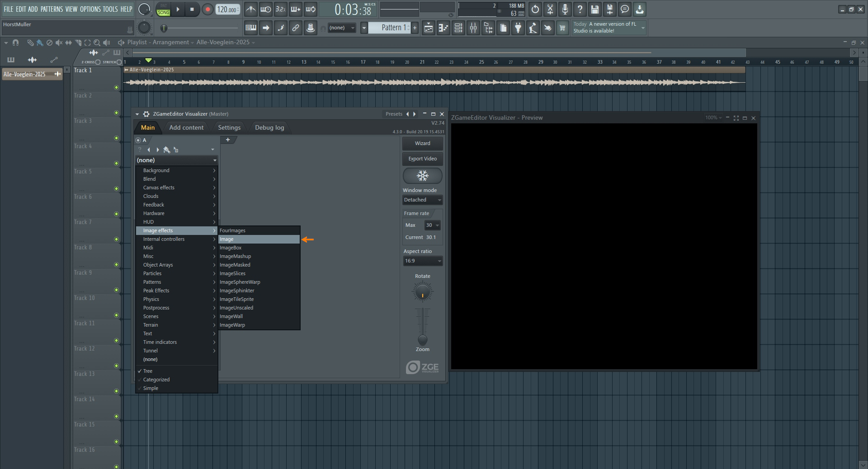Click the save project floppy icon

pos(595,9)
